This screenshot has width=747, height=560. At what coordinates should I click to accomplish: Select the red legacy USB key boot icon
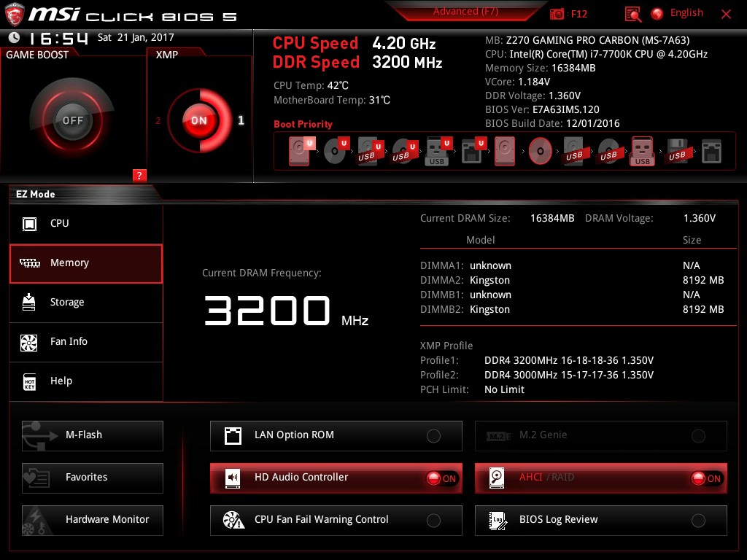click(643, 151)
